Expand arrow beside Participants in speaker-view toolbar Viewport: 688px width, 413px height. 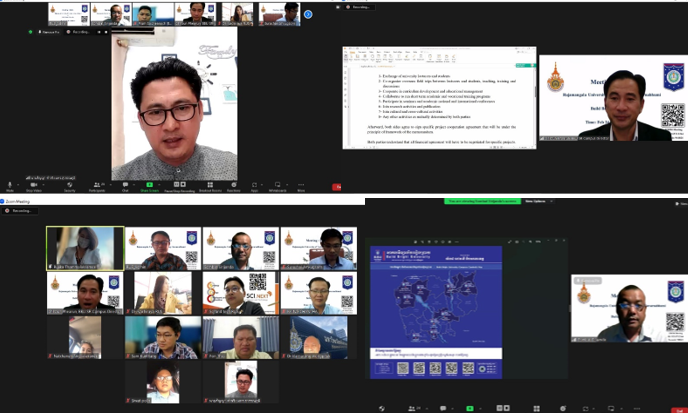tap(111, 185)
